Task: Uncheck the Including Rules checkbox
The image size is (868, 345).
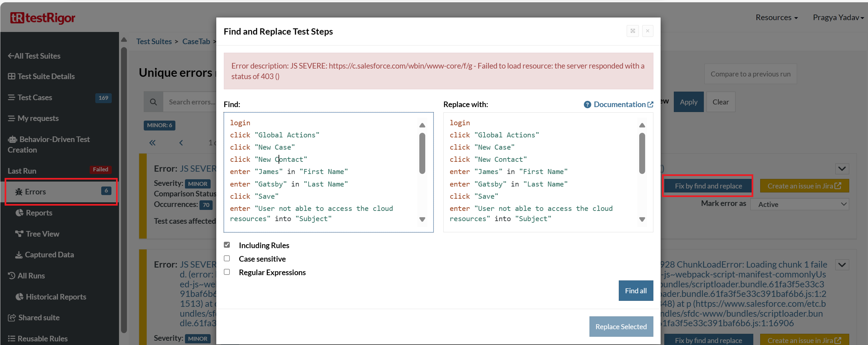Action: point(227,245)
